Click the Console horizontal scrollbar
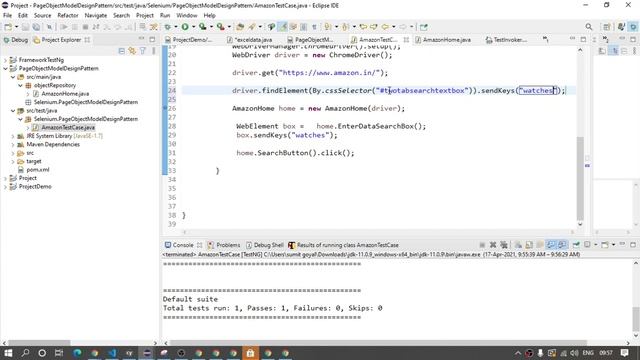This screenshot has width=640, height=360. click(x=378, y=343)
